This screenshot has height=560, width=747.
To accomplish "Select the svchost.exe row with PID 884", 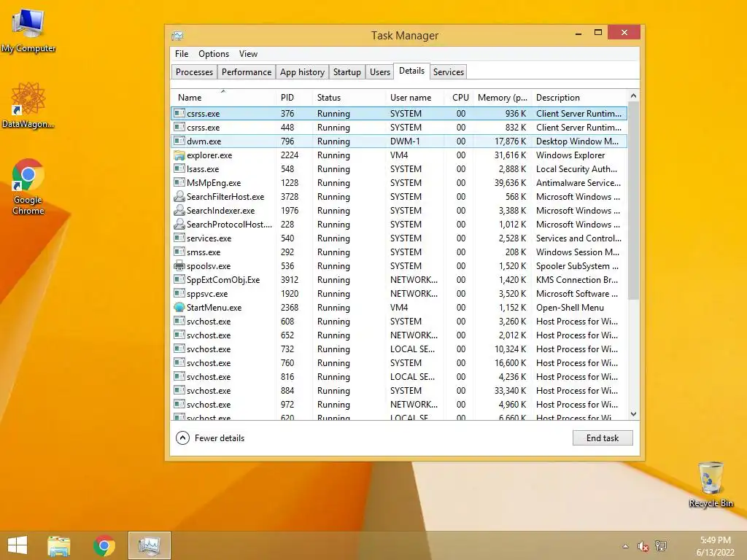I will (399, 391).
